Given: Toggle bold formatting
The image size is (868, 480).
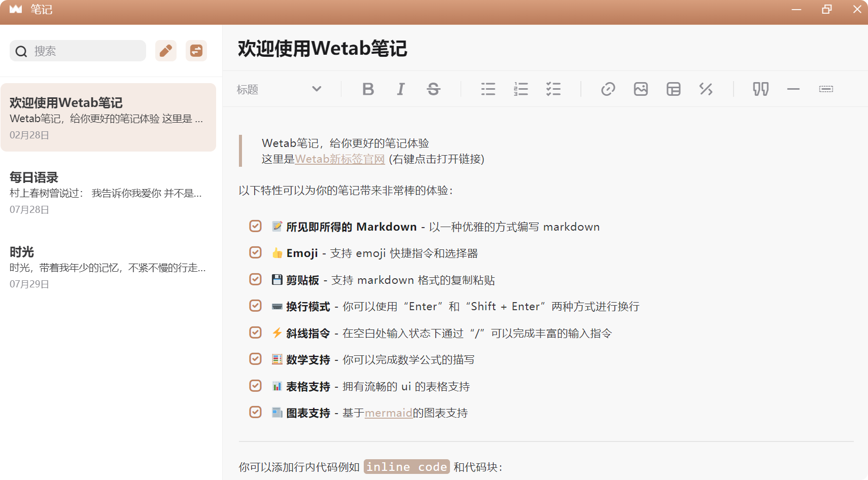Looking at the screenshot, I should 368,89.
